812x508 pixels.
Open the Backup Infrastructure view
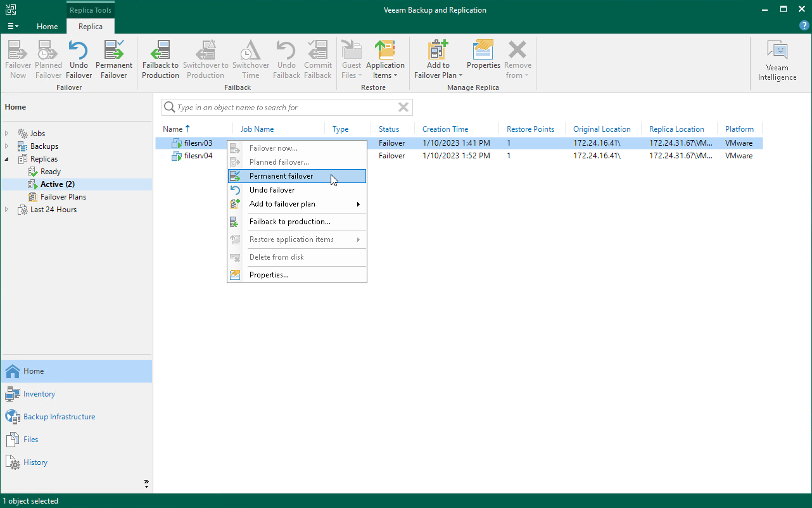point(76,417)
